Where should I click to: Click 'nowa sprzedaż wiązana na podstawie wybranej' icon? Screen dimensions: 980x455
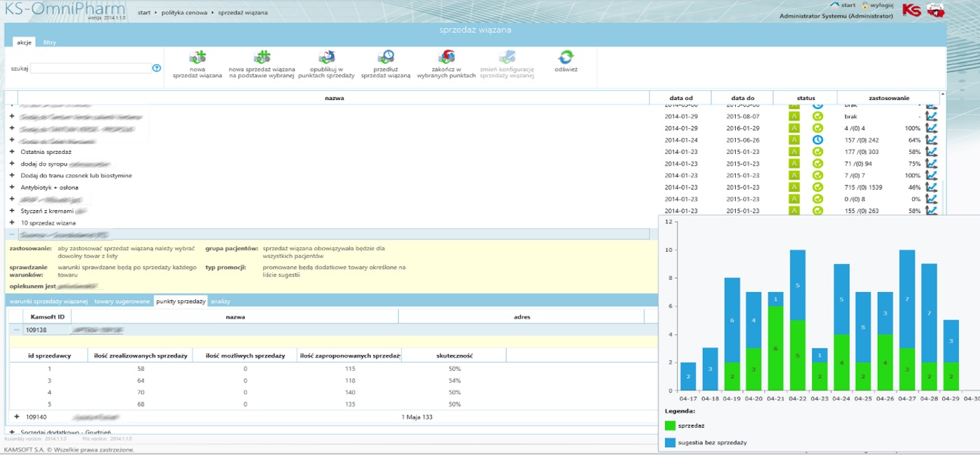point(262,57)
